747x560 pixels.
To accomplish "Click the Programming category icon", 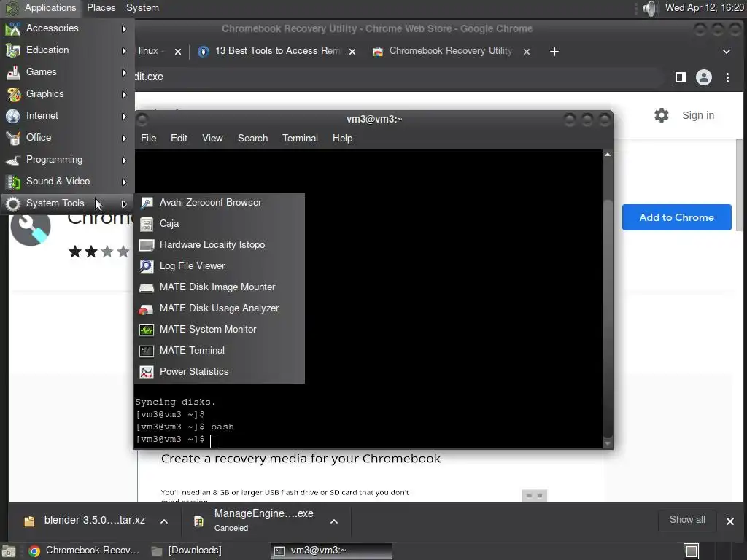I will [13, 160].
